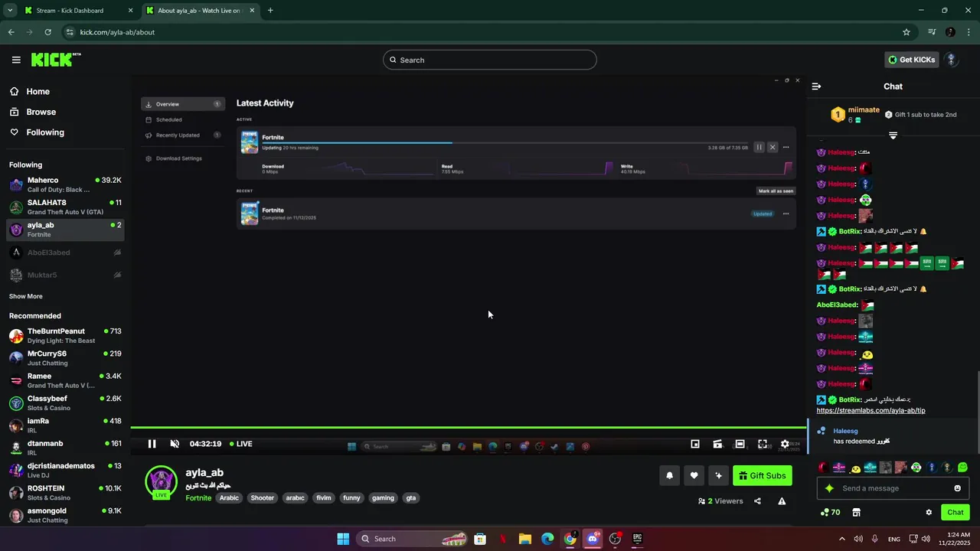The width and height of the screenshot is (980, 551).
Task: Collapse the chat panel
Action: pyautogui.click(x=816, y=86)
